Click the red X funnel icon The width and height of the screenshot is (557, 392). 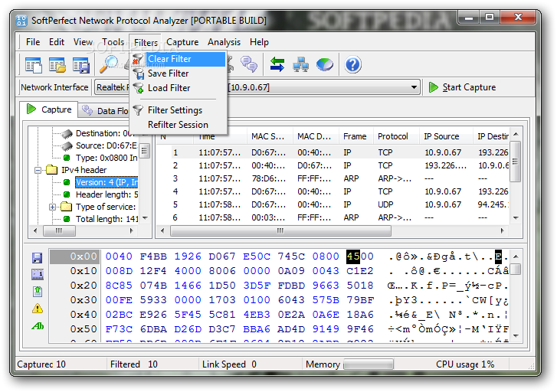pos(137,59)
